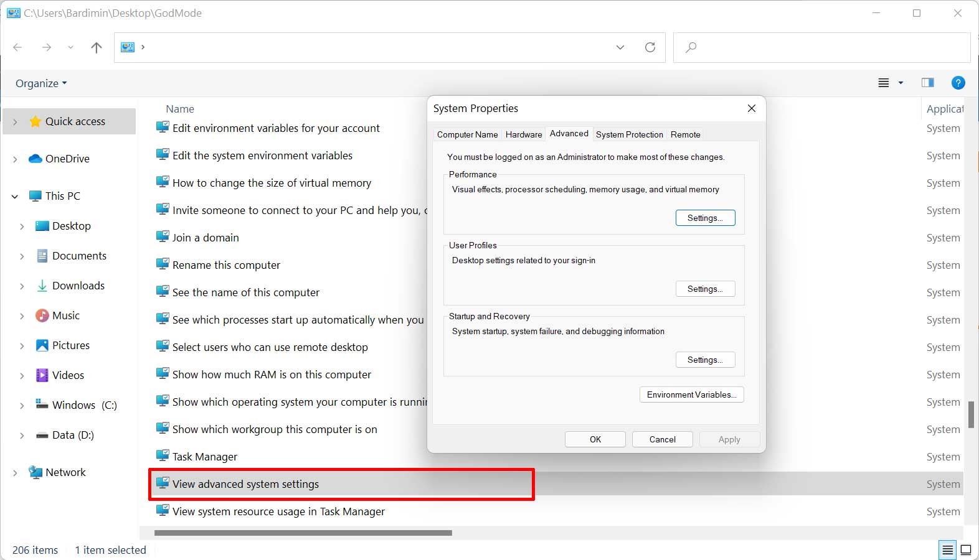This screenshot has width=979, height=560.
Task: Click the vertical scrollbar thumb
Action: [971, 415]
